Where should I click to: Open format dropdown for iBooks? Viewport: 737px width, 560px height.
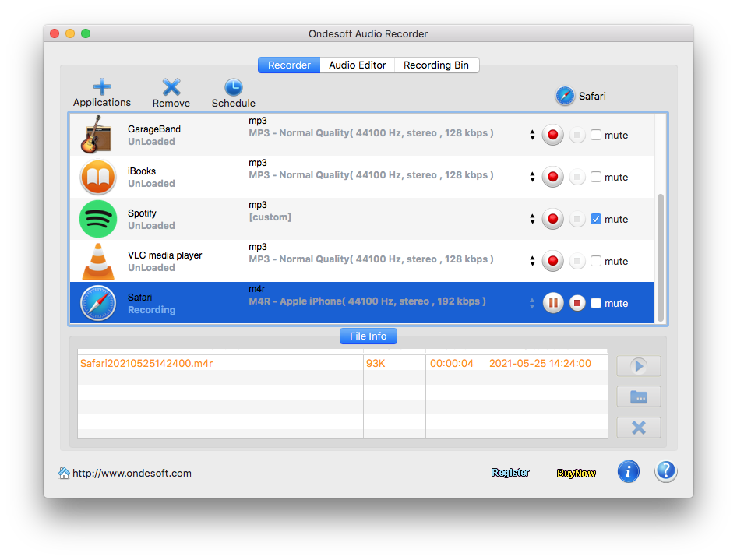[532, 177]
